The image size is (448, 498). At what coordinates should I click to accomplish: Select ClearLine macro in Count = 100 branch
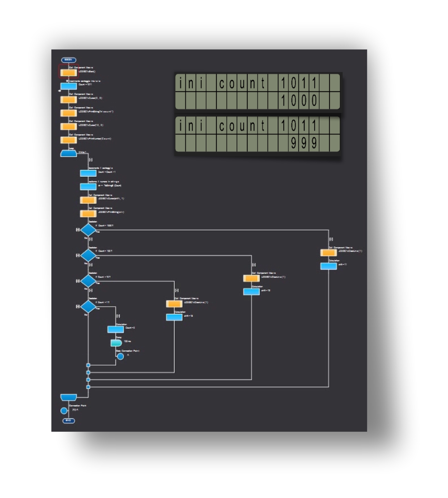[x=252, y=278]
